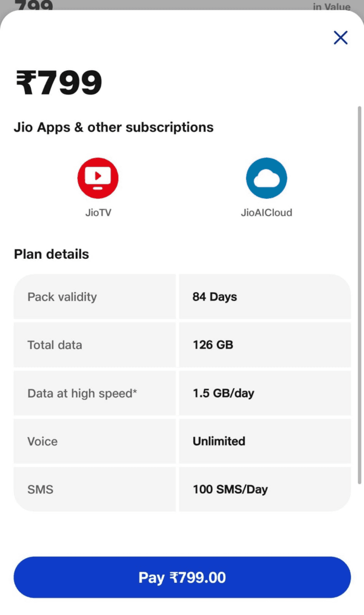Tap the blue JioAICloud cloud icon

tap(266, 178)
